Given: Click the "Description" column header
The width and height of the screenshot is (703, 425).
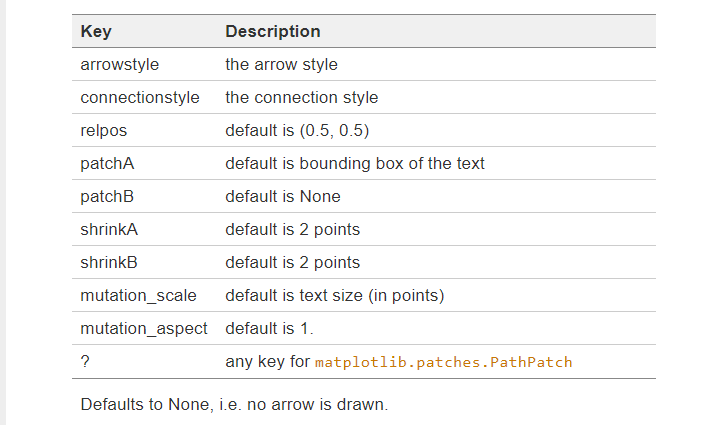Looking at the screenshot, I should (x=273, y=32).
